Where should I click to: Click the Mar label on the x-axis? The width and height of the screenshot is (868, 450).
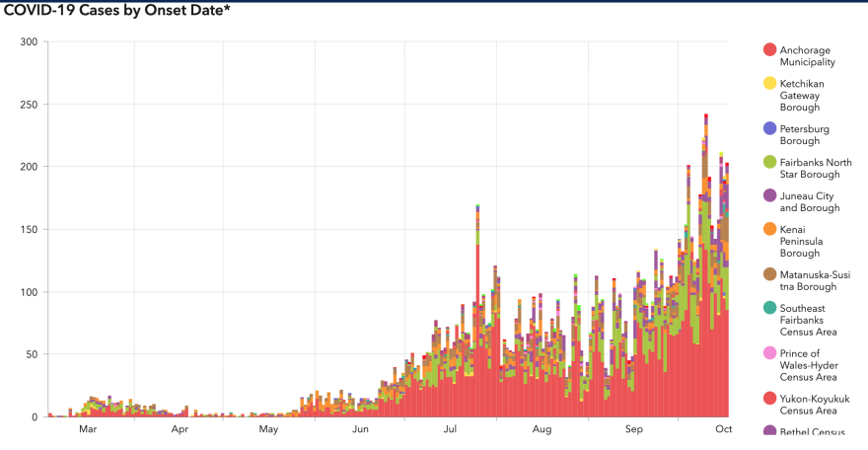88,430
